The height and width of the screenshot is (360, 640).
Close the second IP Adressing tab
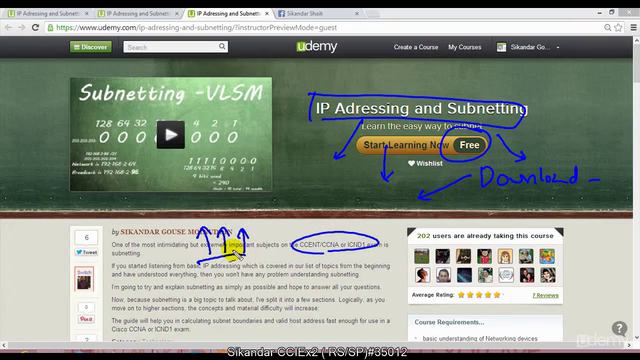point(177,13)
